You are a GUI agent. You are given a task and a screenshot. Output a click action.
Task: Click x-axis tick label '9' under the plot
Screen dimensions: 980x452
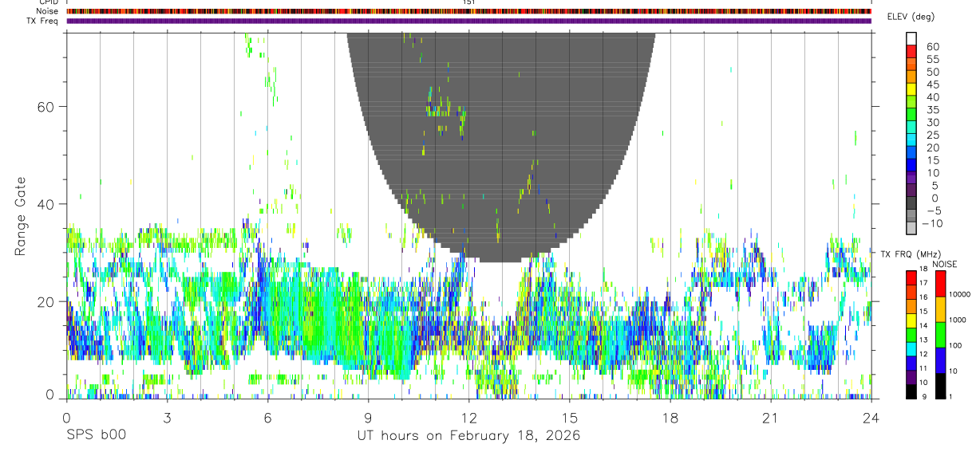coord(368,417)
